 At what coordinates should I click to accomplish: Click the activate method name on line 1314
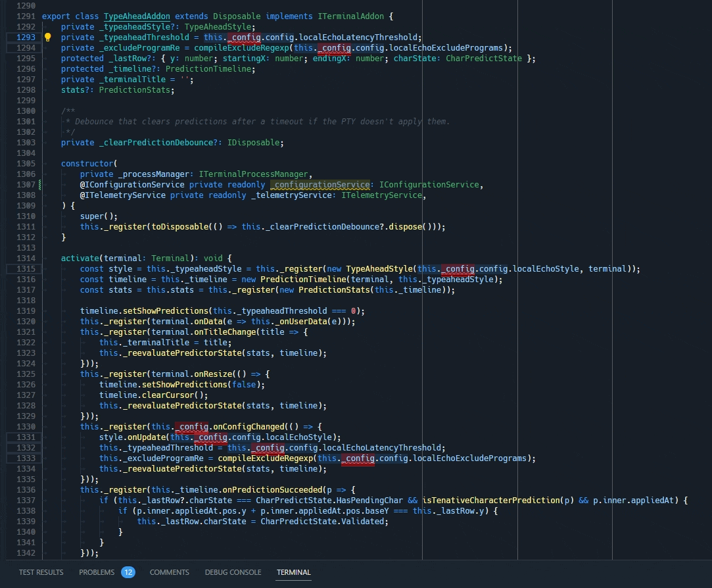coord(80,258)
